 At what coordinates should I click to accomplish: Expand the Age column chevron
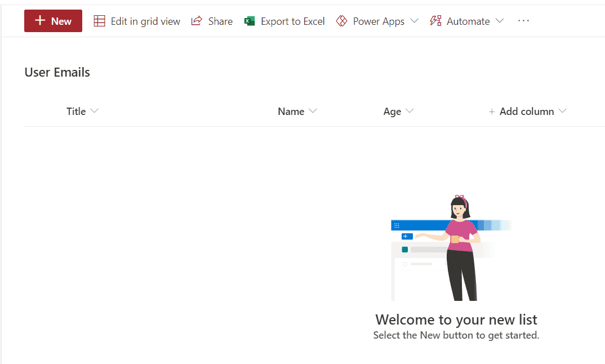click(410, 111)
